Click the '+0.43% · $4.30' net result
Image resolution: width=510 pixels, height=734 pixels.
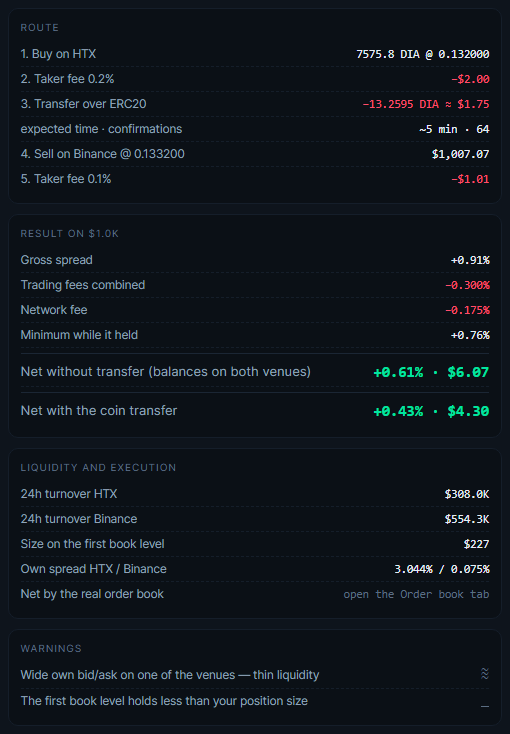coord(431,411)
